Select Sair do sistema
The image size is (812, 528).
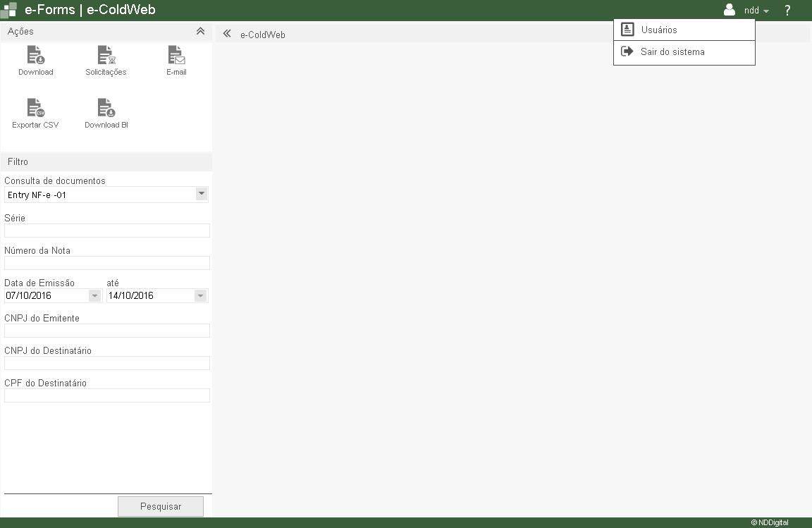pos(684,52)
